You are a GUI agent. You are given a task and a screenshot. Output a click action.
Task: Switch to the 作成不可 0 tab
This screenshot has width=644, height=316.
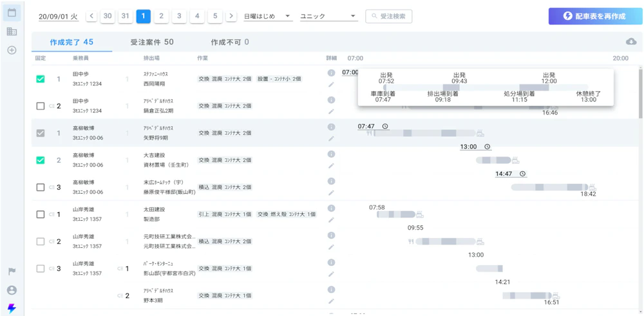[x=230, y=42]
